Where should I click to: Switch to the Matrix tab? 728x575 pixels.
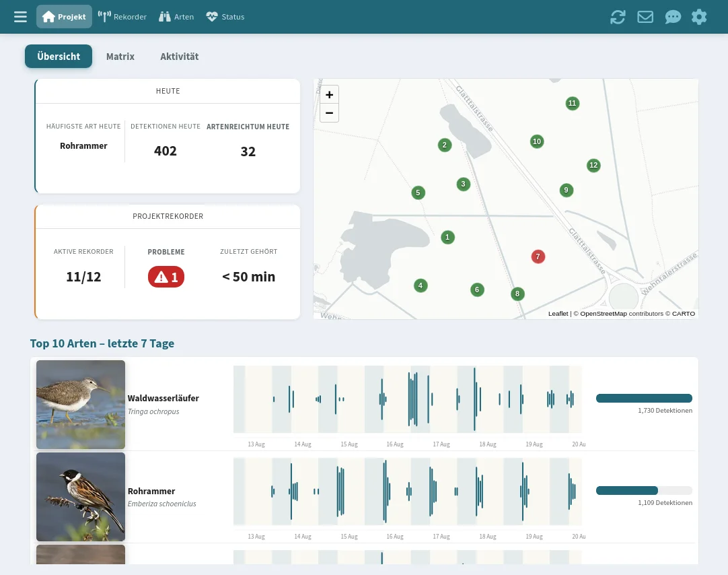(120, 56)
